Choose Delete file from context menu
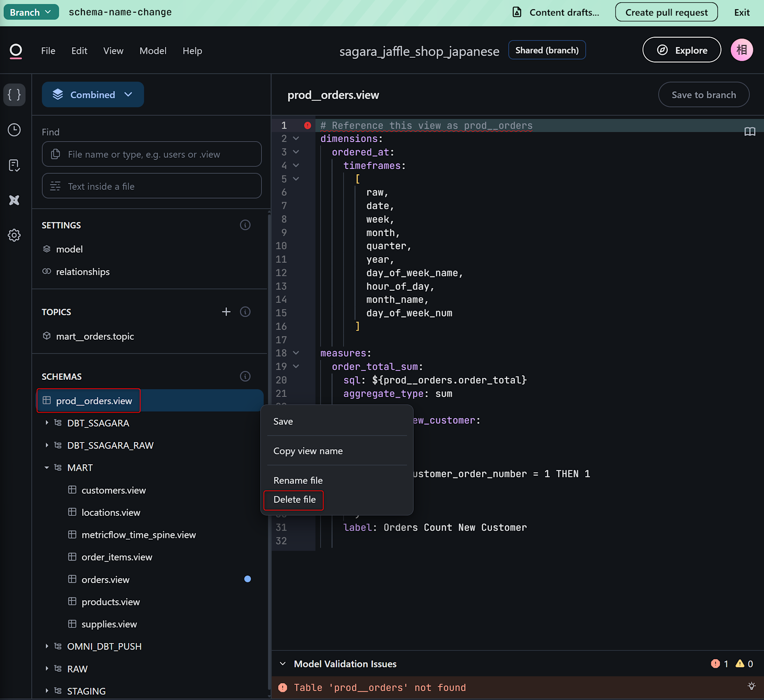This screenshot has width=764, height=700. coord(294,499)
